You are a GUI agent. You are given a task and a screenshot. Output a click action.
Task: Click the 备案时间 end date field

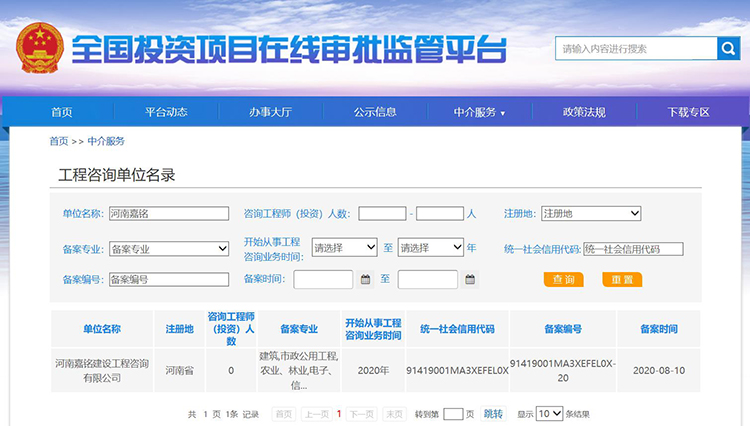click(427, 279)
